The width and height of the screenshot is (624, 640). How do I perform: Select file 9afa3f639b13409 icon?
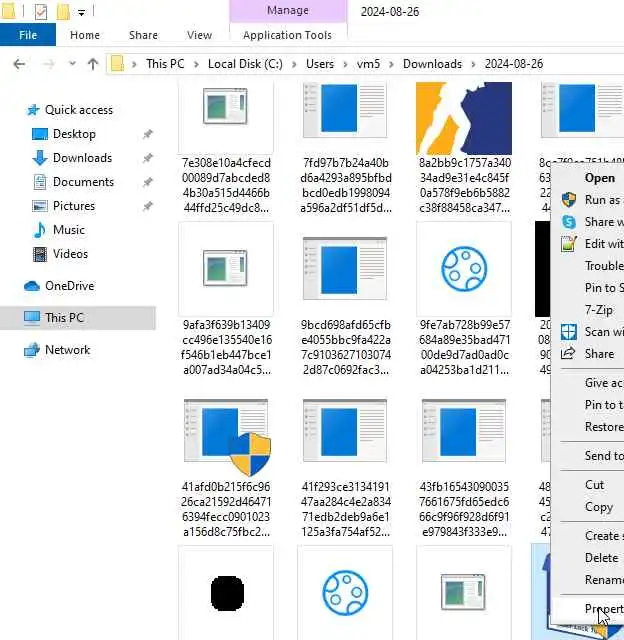point(226,268)
